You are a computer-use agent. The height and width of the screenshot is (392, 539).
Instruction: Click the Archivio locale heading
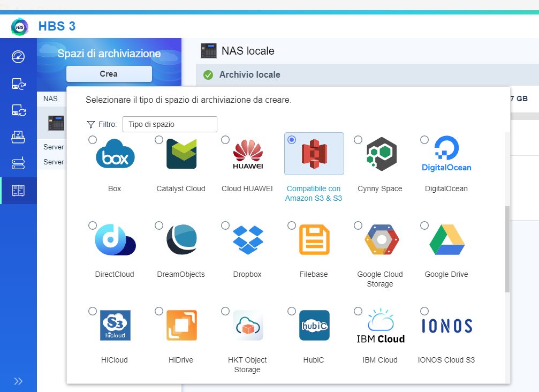tap(249, 74)
